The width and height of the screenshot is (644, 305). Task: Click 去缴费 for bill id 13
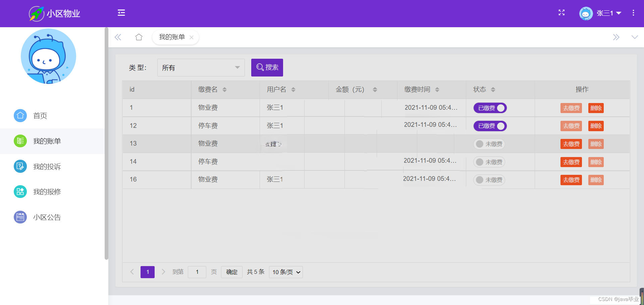pyautogui.click(x=571, y=144)
